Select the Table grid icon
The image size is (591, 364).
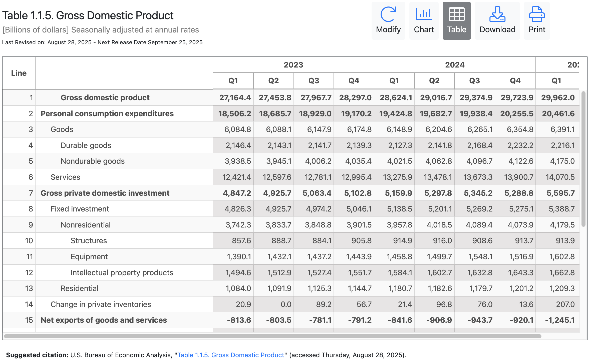(456, 14)
